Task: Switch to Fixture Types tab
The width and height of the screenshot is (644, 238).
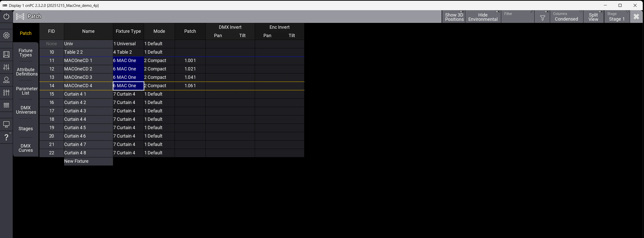Action: (26, 53)
